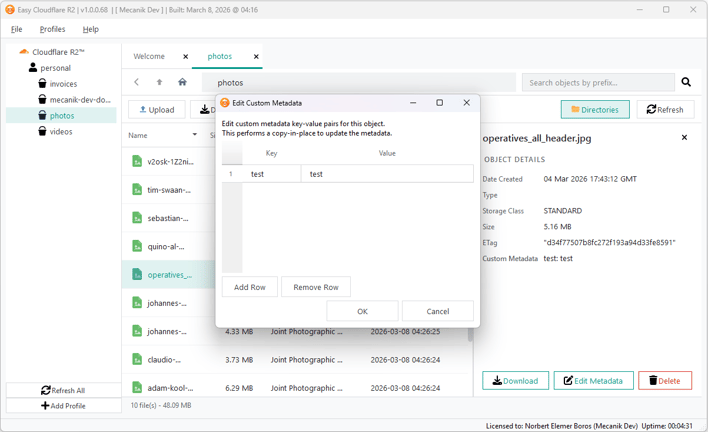This screenshot has width=708, height=432.
Task: Switch to the photos tab
Action: [219, 56]
